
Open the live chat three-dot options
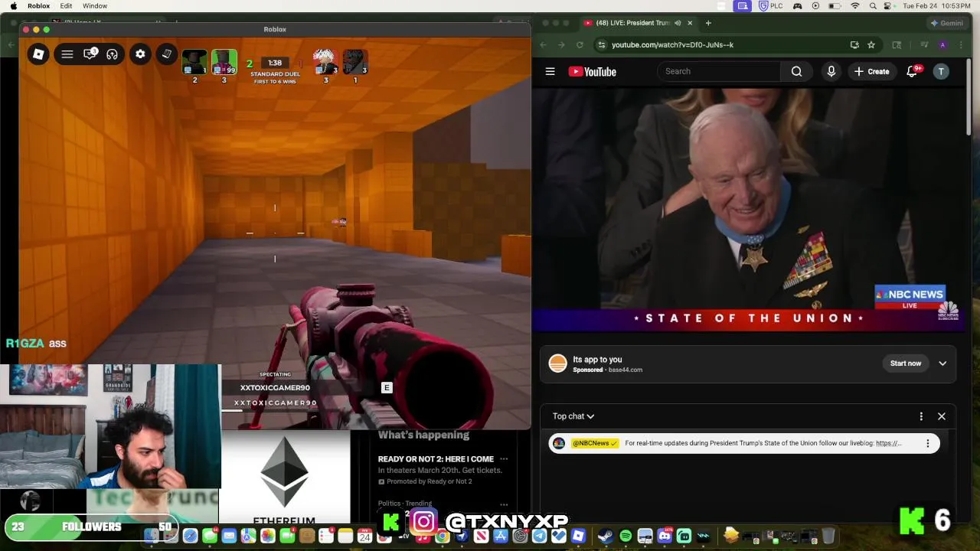[921, 416]
